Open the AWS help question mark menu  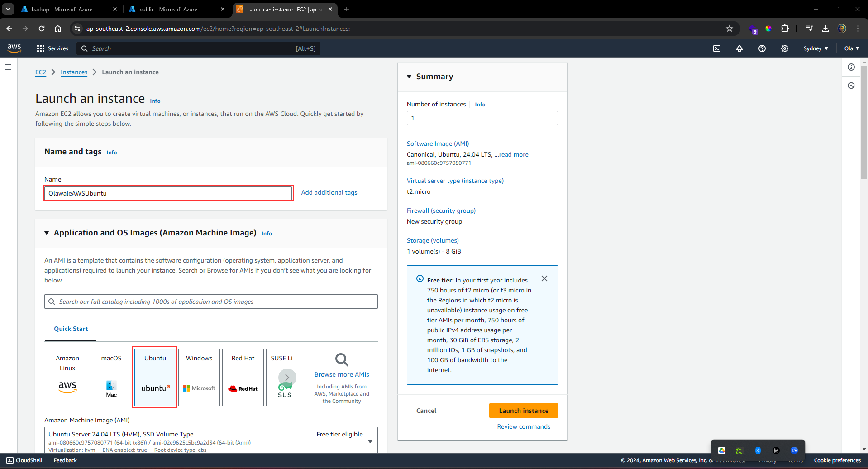click(x=762, y=48)
